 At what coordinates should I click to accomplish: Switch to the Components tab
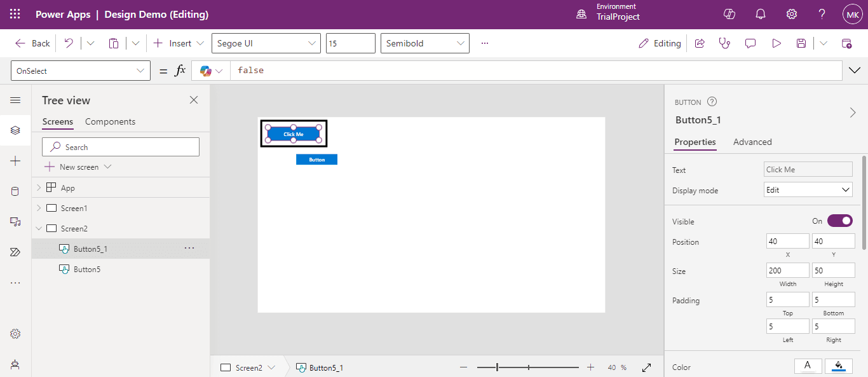(110, 121)
